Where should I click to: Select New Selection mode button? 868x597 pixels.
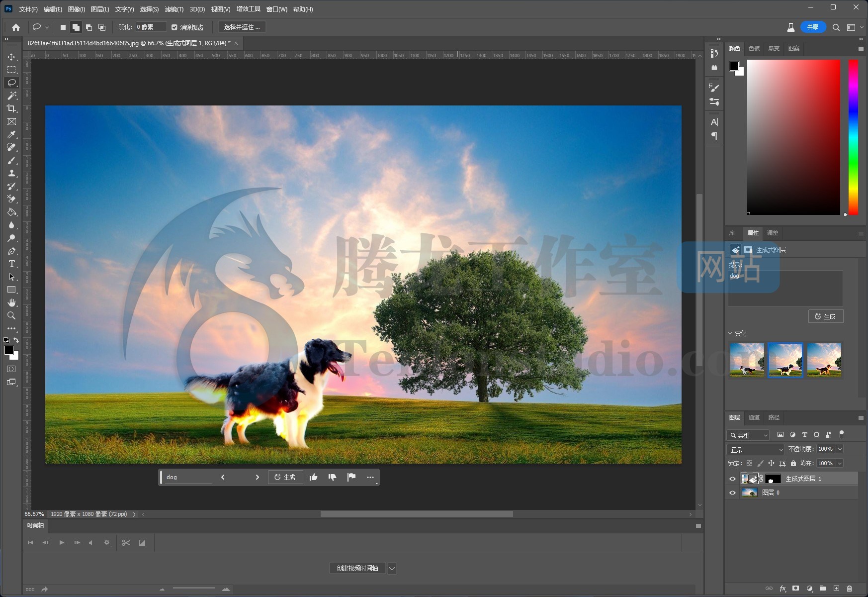(63, 27)
